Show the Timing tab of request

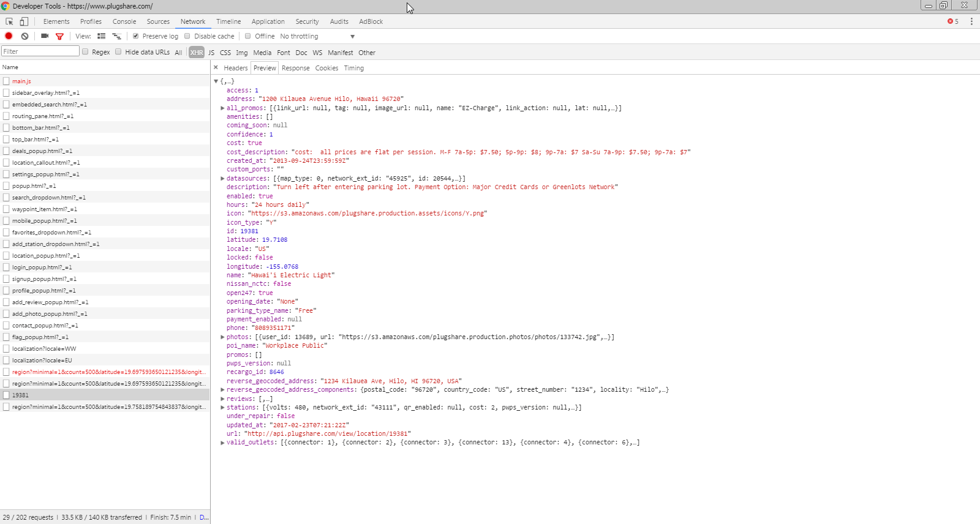coord(354,68)
